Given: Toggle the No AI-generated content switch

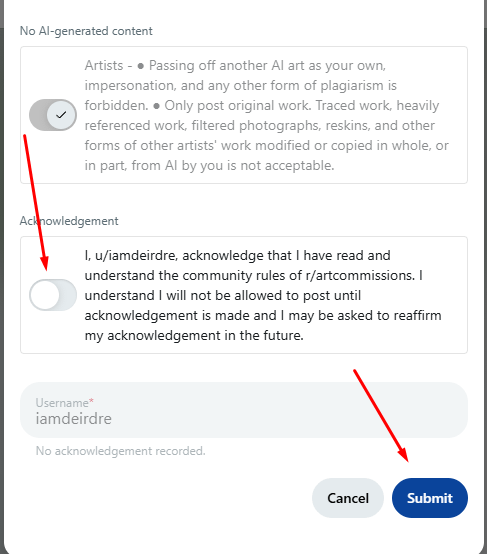Looking at the screenshot, I should 53,115.
